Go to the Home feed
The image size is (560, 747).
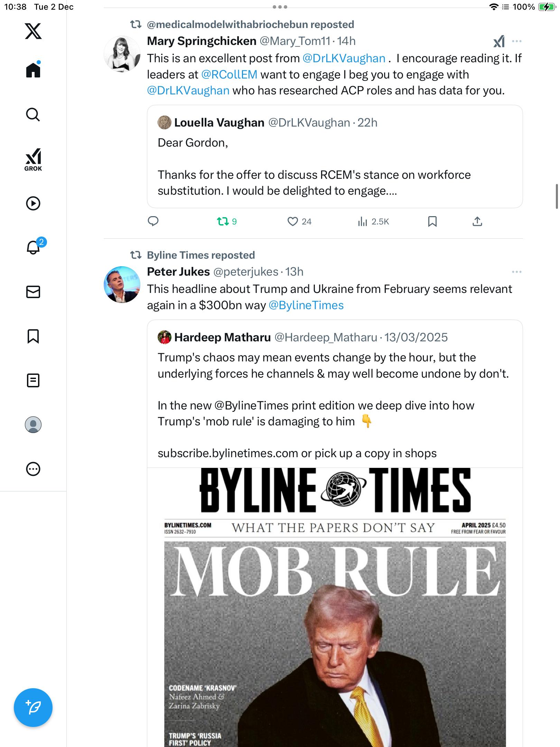click(33, 70)
